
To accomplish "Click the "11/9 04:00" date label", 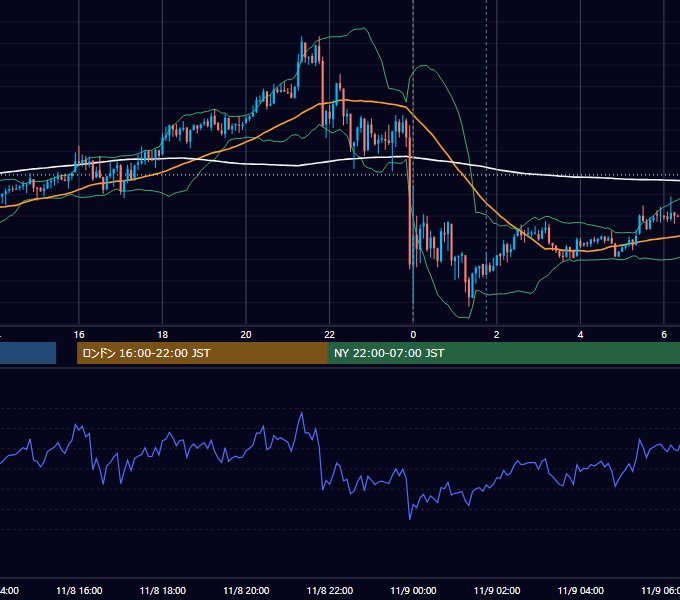I will click(x=580, y=591).
